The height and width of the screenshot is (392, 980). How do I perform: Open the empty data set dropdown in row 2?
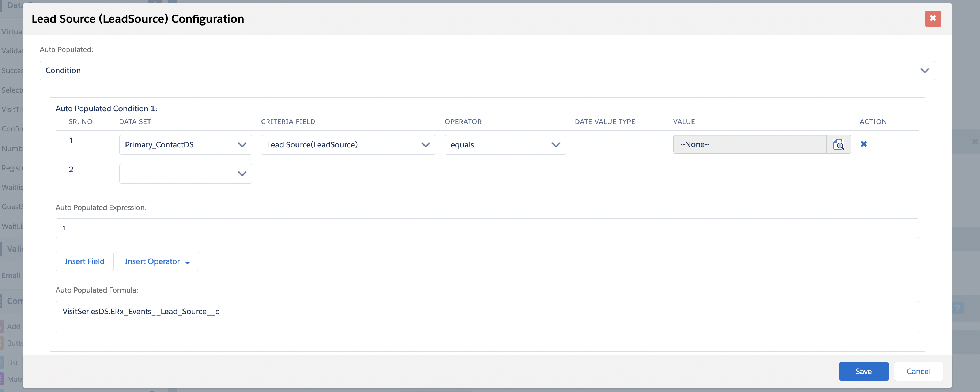[x=185, y=174]
